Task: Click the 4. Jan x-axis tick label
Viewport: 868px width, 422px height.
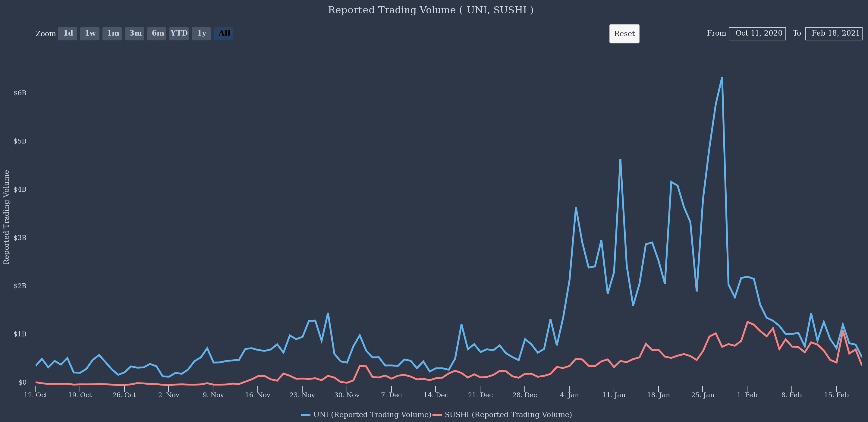Action: [x=569, y=395]
